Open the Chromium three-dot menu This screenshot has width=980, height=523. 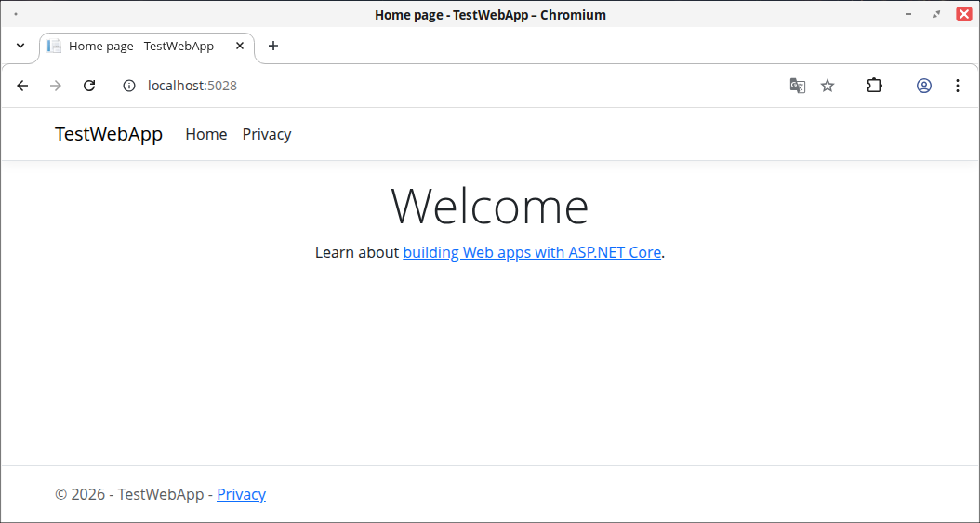[x=958, y=86]
